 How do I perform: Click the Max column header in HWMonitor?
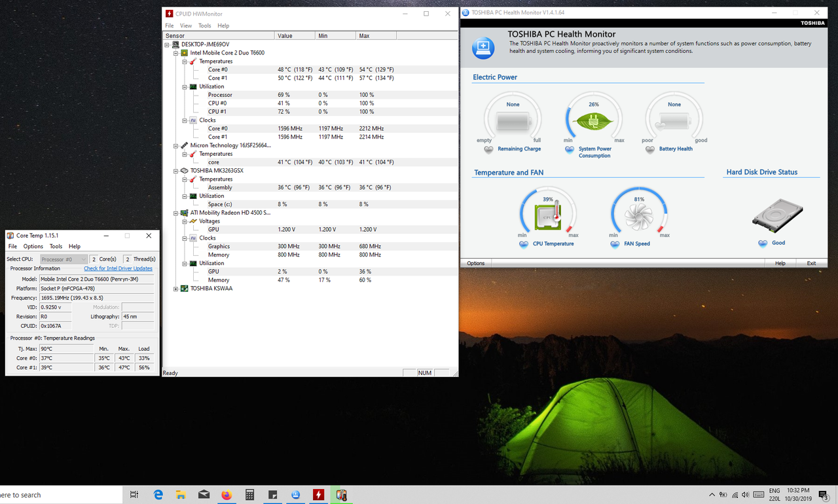tap(376, 35)
